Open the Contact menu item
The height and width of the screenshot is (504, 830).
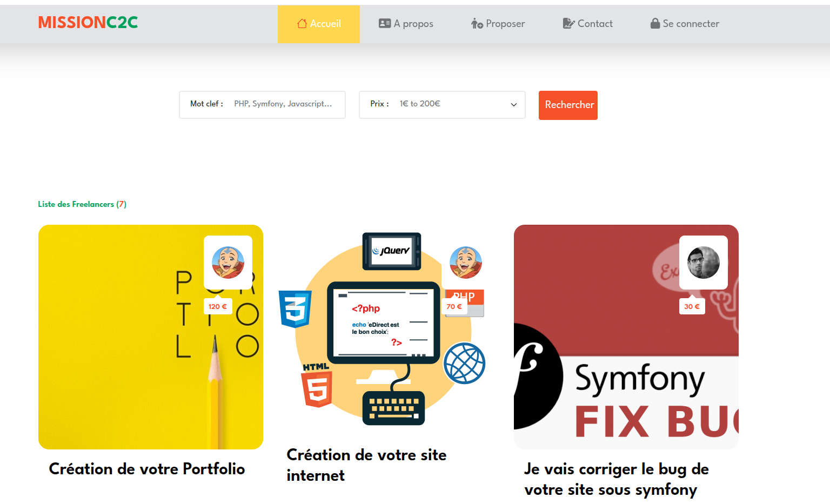point(588,24)
